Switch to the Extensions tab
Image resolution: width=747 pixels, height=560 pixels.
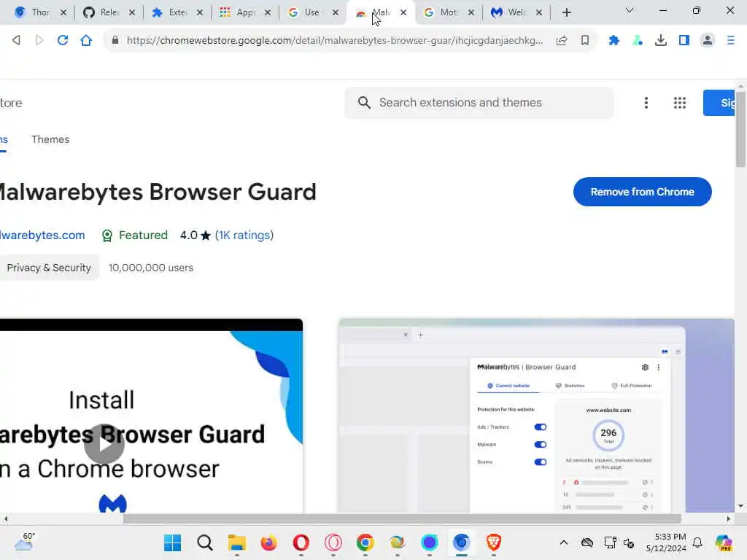(x=177, y=12)
